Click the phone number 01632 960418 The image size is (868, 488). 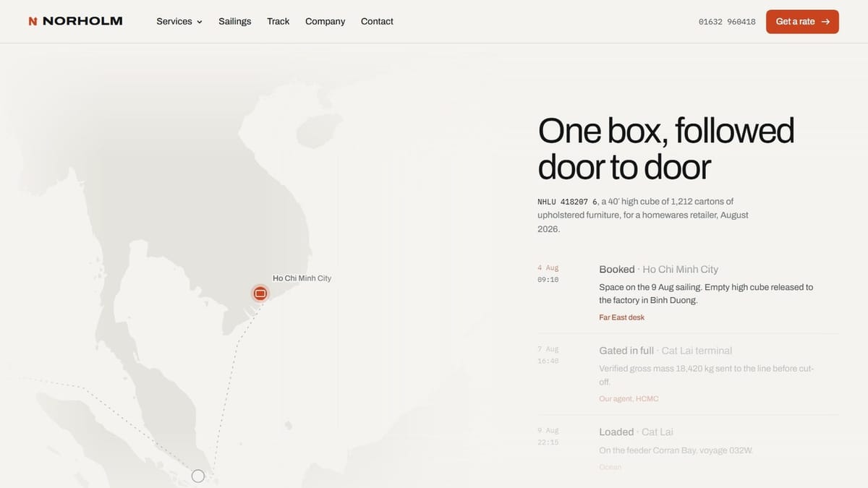727,22
